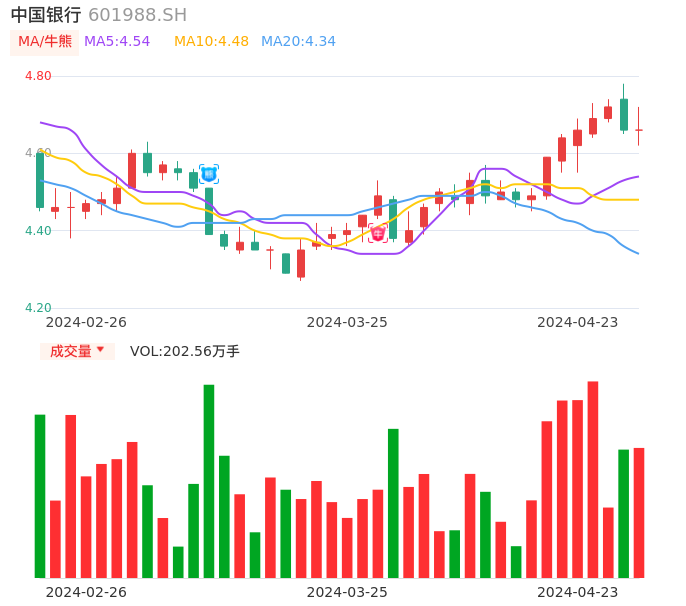The height and width of the screenshot is (606, 686).
Task: Select 2024-03-25 on the price chart axis
Action: click(347, 322)
